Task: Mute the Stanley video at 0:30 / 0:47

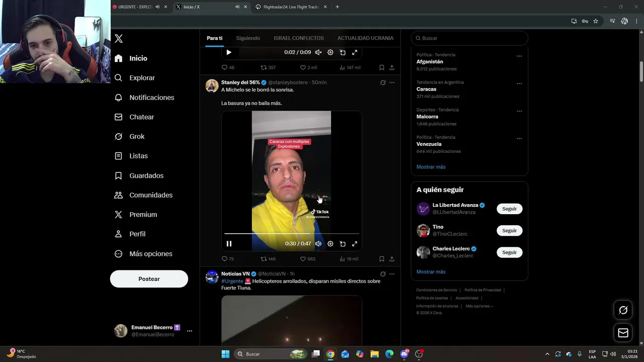Action: (x=318, y=244)
